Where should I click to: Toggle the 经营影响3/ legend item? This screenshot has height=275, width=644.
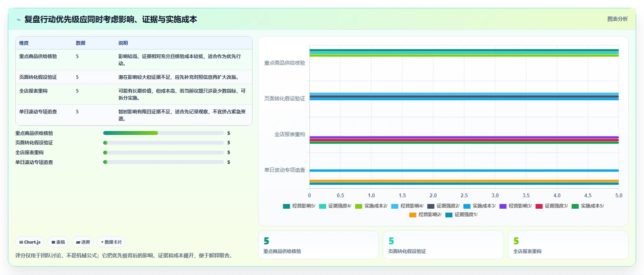pyautogui.click(x=515, y=206)
